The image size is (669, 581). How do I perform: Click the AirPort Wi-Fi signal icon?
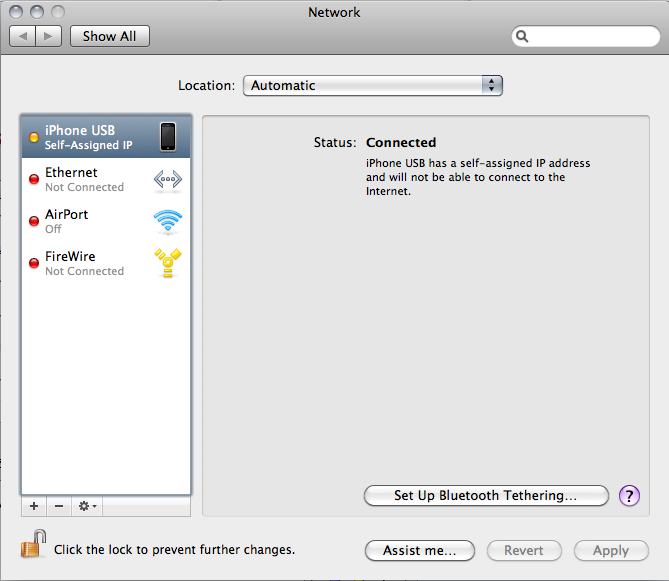click(x=168, y=221)
